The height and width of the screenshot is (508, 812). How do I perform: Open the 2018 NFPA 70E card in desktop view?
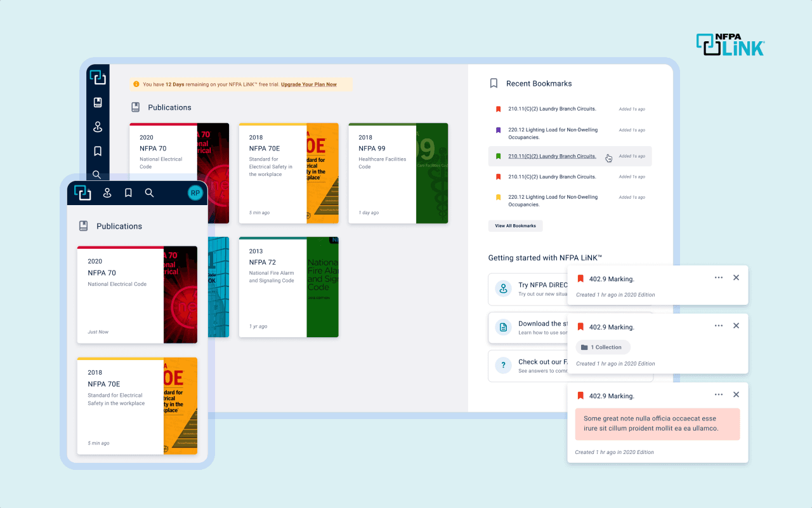(289, 173)
